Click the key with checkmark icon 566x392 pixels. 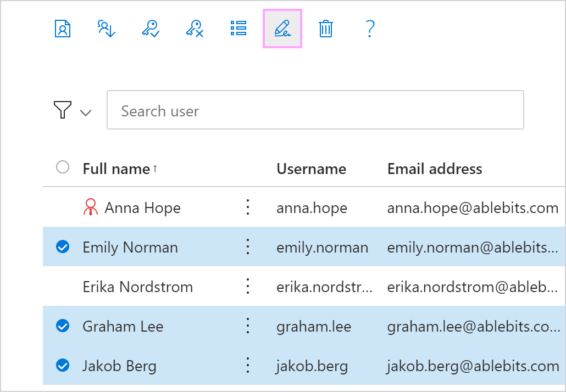click(151, 29)
